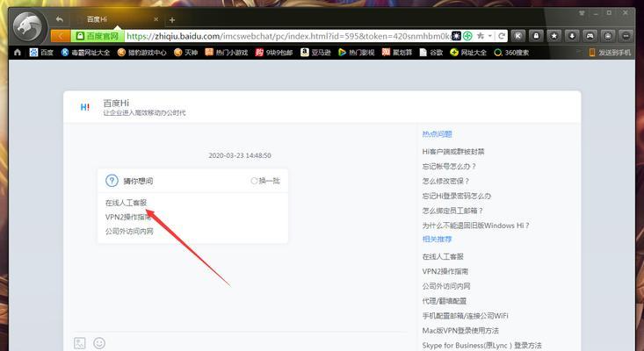The image size is (644, 351).
Task: Open VPN2操作指南 under 相关推荐
Action: pos(445,271)
